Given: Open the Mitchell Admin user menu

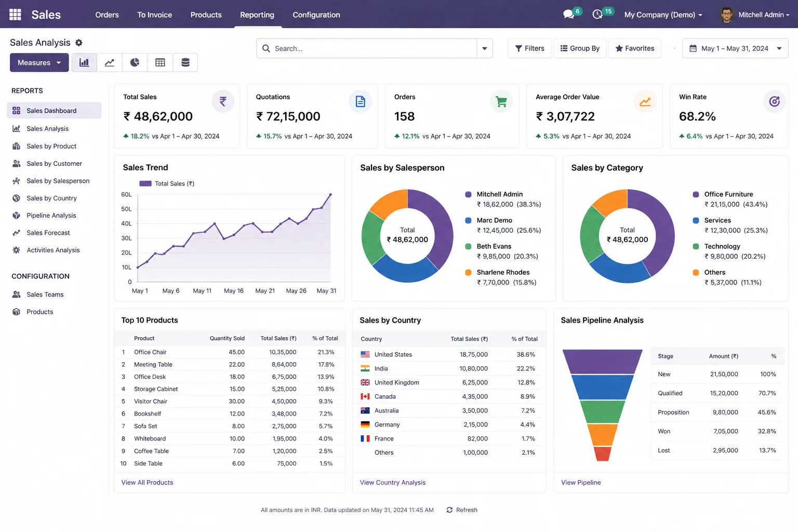Looking at the screenshot, I should (755, 15).
